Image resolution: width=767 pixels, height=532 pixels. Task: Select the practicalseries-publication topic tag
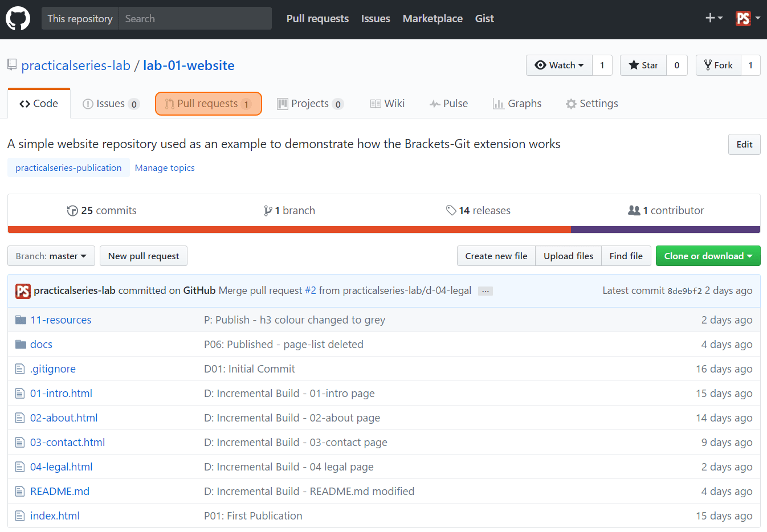pos(68,168)
